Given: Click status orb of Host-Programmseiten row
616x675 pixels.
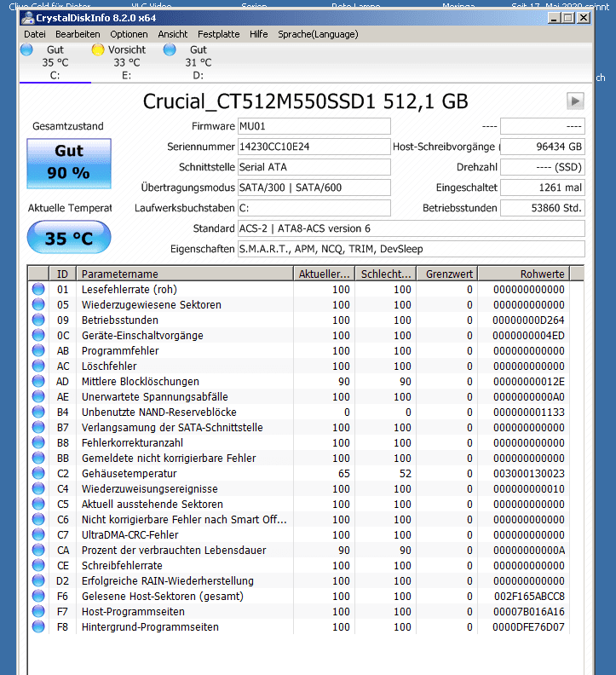Looking at the screenshot, I should (x=38, y=611).
